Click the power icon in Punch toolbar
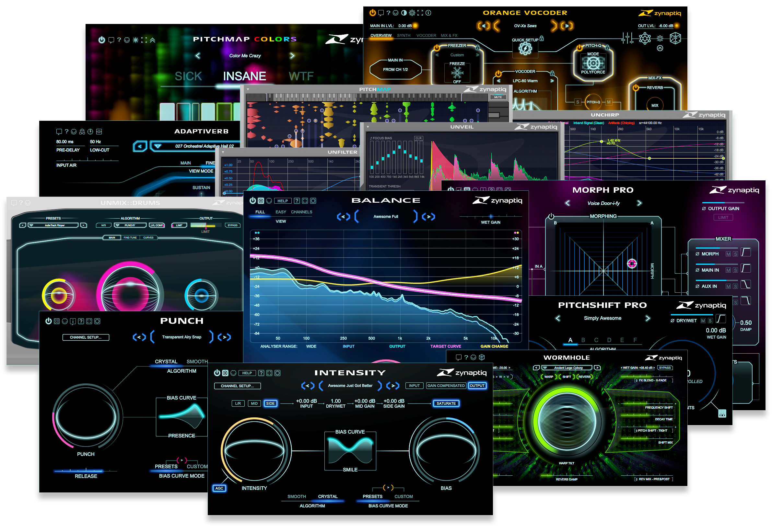The image size is (772, 532). pos(48,321)
